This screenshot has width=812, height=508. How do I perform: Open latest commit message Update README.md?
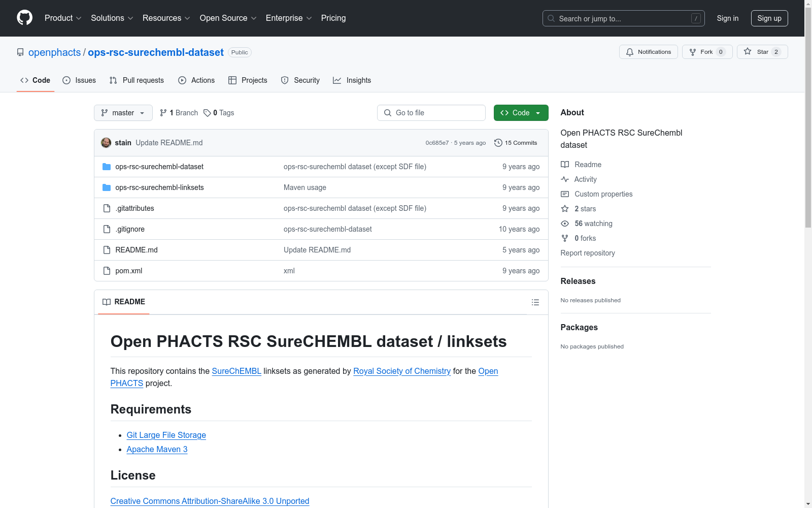(169, 143)
